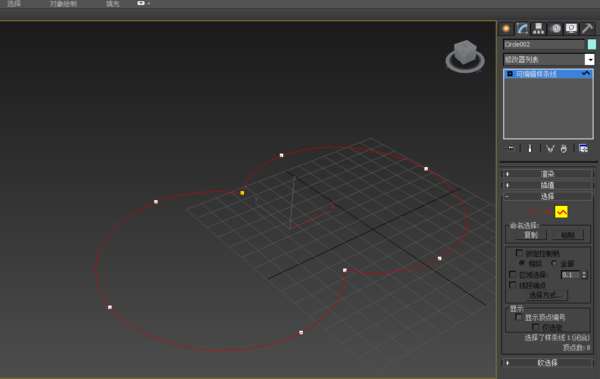Expand the Soft Selection rollout

click(x=548, y=363)
